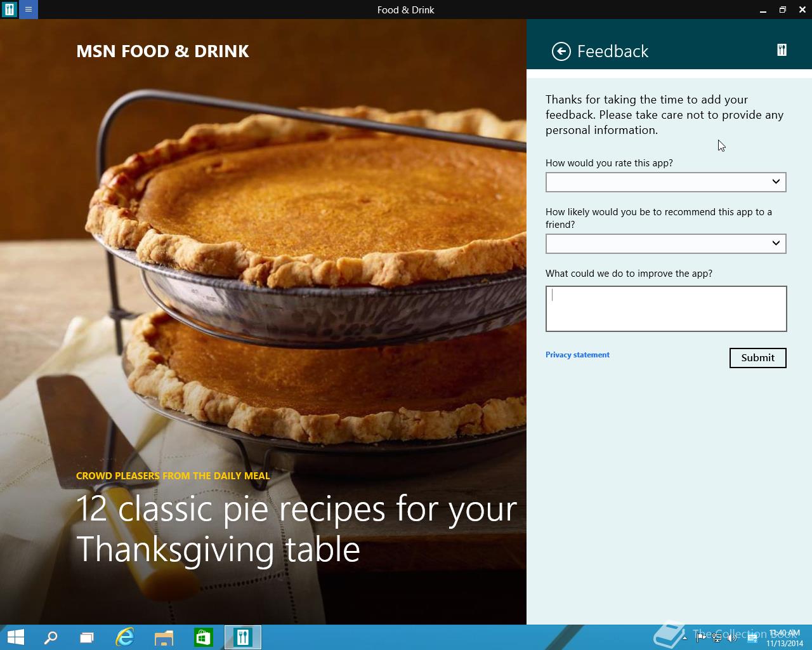Open the Windows Start button
Screen dimensions: 812x650
pos(15,637)
